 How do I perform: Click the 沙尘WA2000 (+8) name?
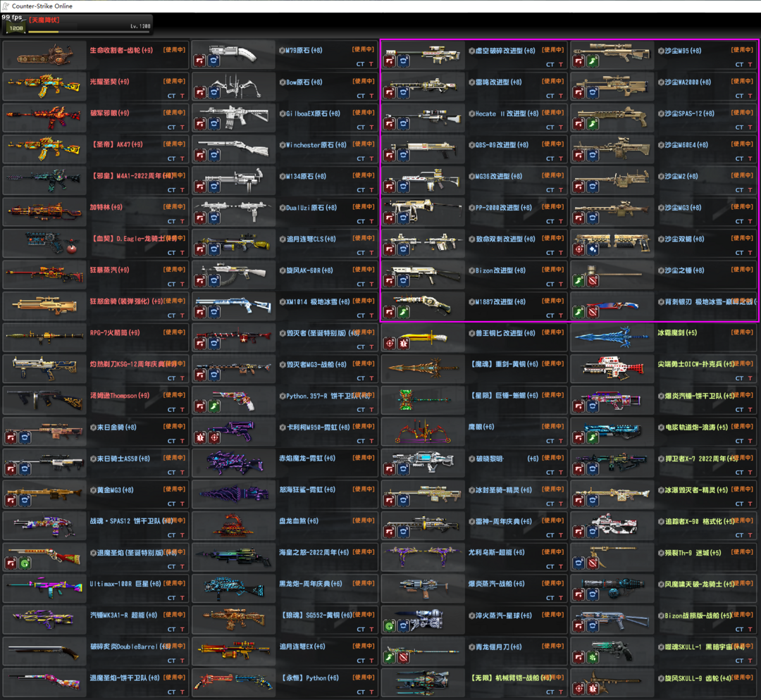tap(688, 82)
